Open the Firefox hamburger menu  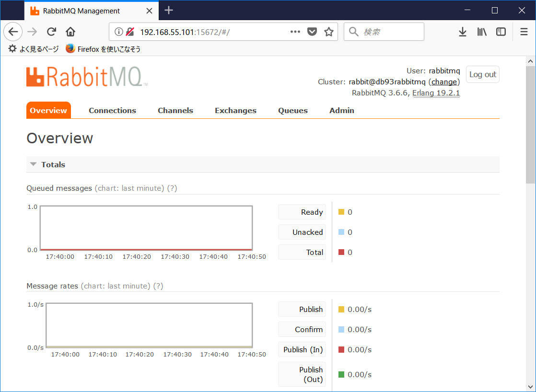524,32
